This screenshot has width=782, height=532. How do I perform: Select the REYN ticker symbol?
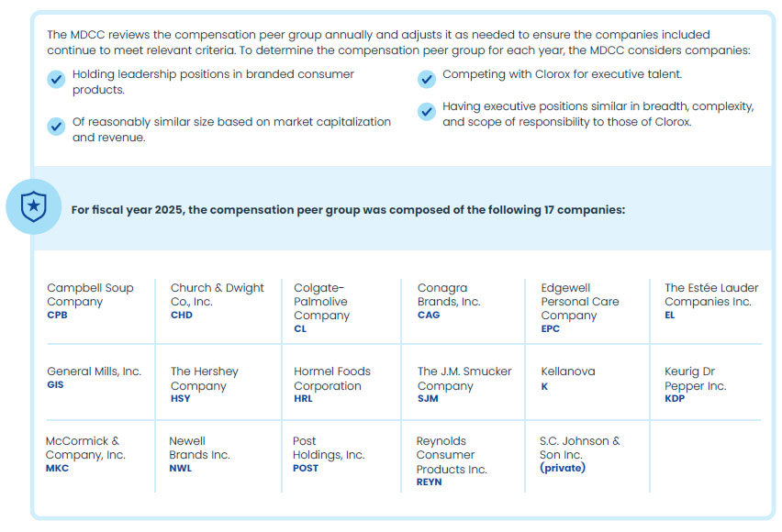(x=429, y=482)
